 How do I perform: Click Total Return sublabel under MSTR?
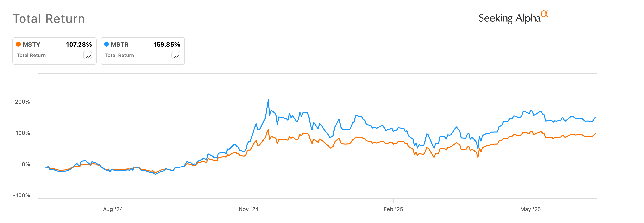pyautogui.click(x=119, y=55)
